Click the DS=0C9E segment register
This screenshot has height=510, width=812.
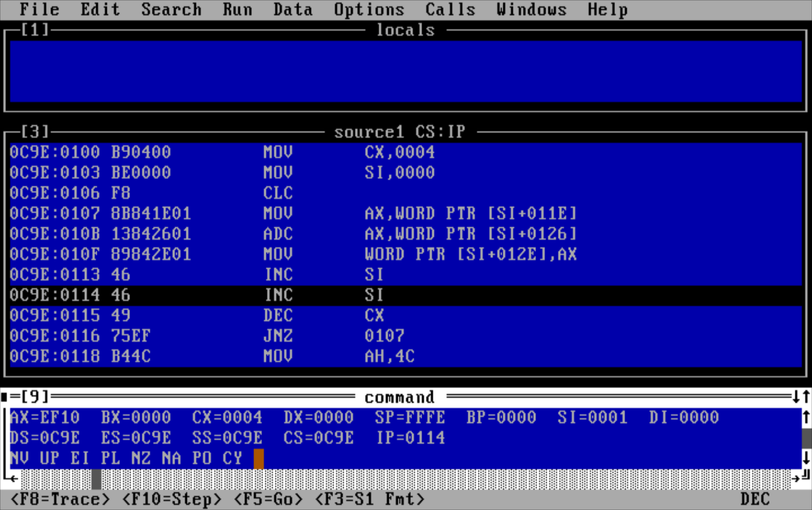click(x=45, y=438)
